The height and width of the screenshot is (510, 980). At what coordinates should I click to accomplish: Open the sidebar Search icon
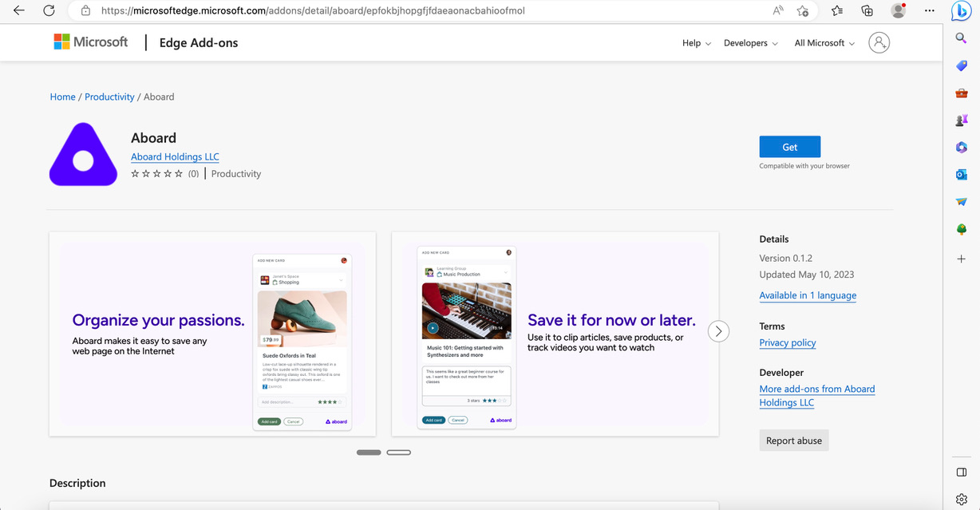(962, 38)
